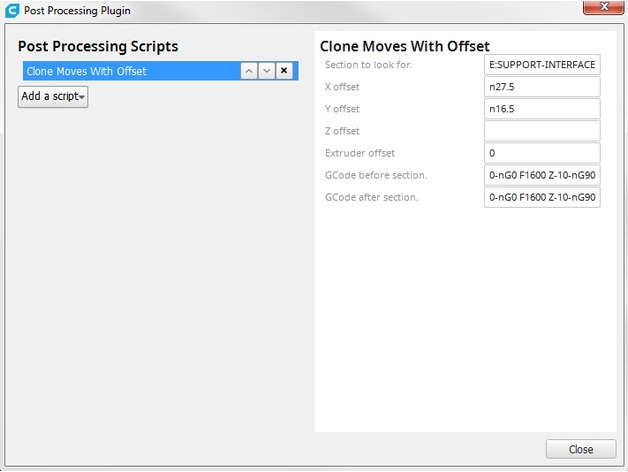This screenshot has height=472, width=628.
Task: Open the Add a script dropdown
Action: 53,97
